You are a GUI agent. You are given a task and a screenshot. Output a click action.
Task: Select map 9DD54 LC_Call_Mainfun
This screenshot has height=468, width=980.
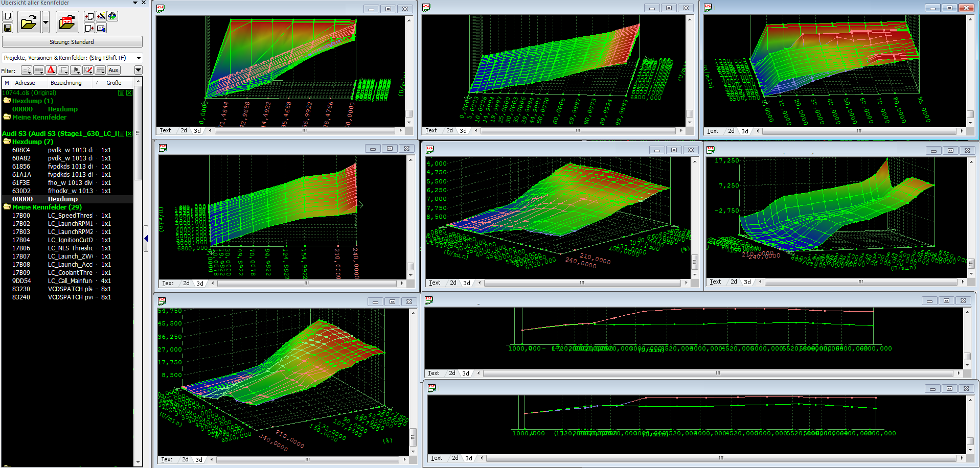tap(67, 281)
